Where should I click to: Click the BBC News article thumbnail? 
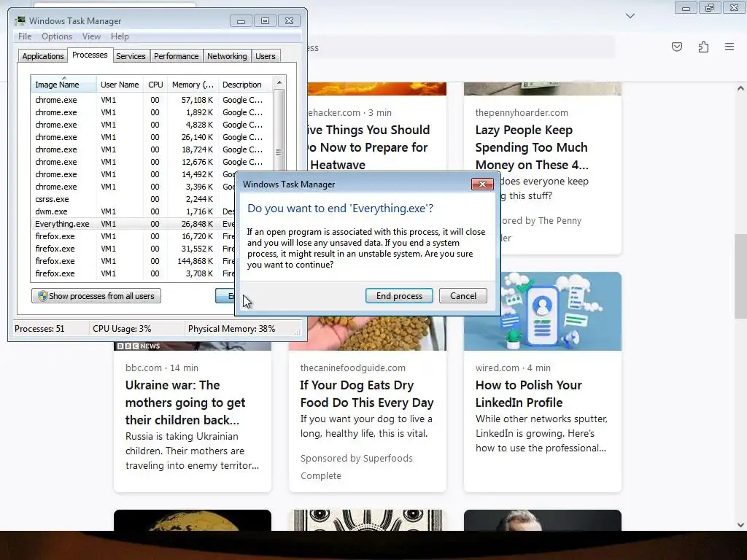pos(193,346)
